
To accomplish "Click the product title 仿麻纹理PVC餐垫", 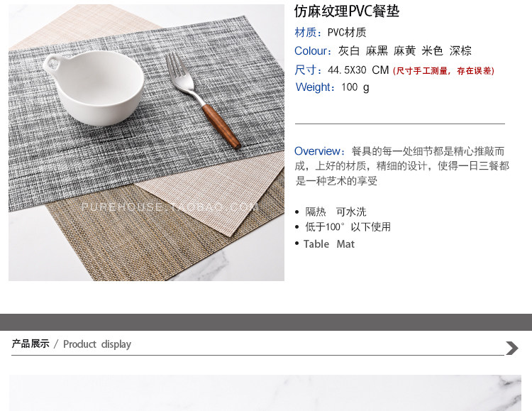I will pos(347,11).
